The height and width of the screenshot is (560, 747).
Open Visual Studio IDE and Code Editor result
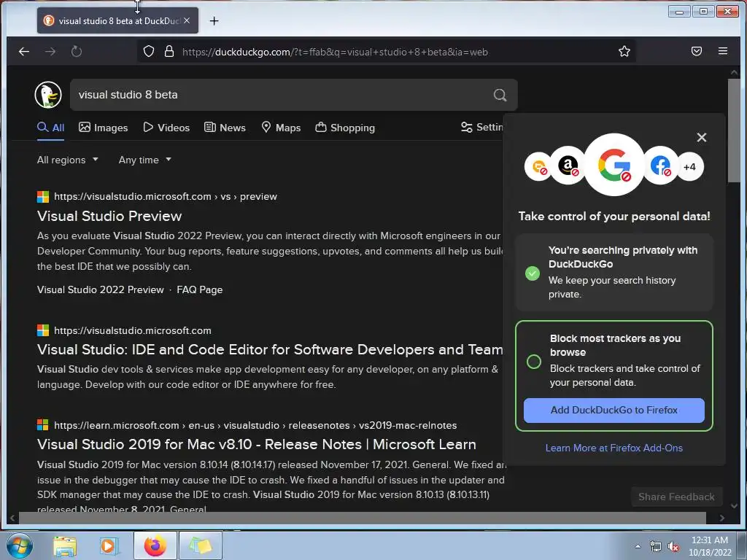pos(270,349)
